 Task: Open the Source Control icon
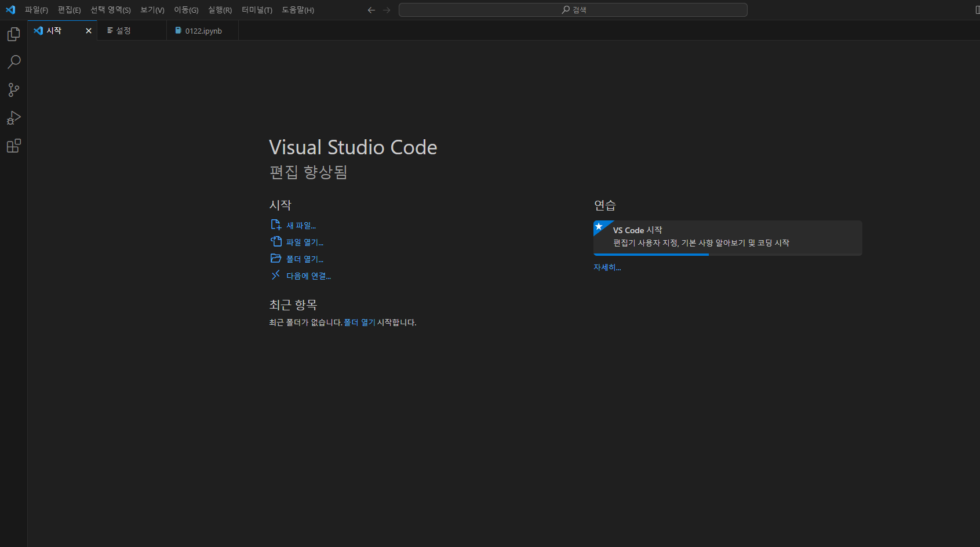pos(13,90)
